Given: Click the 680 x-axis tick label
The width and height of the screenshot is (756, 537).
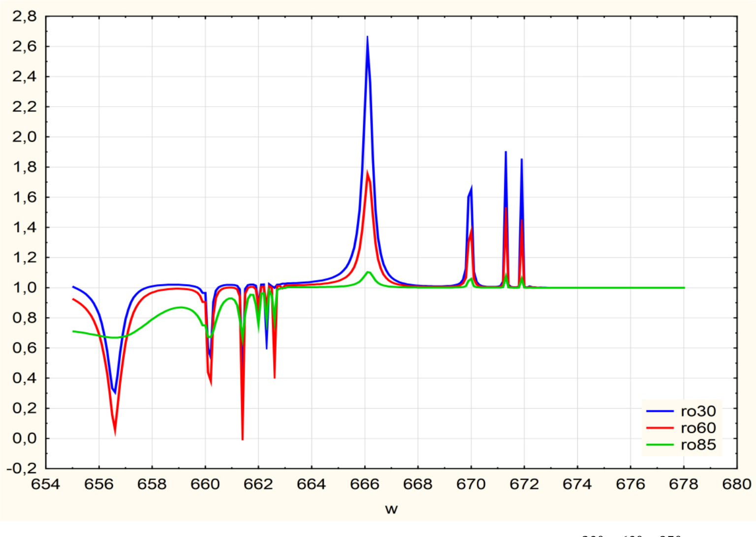Looking at the screenshot, I should (736, 484).
